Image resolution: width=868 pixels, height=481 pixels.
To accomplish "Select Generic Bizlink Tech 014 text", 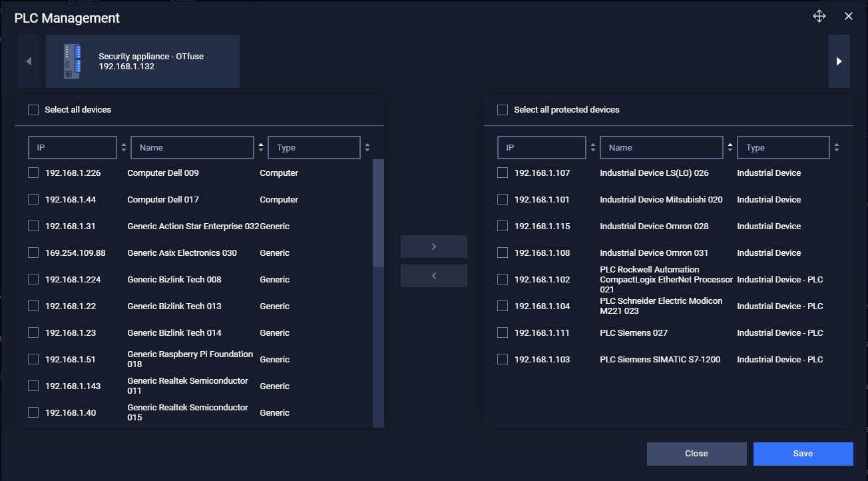I will pyautogui.click(x=174, y=333).
